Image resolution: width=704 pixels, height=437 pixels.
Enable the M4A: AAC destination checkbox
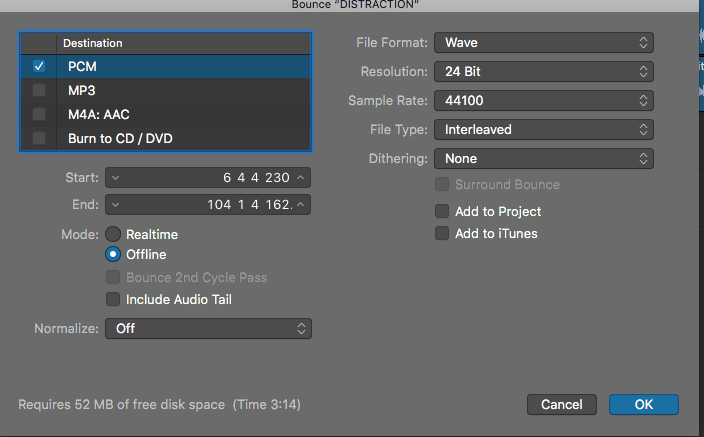point(39,114)
